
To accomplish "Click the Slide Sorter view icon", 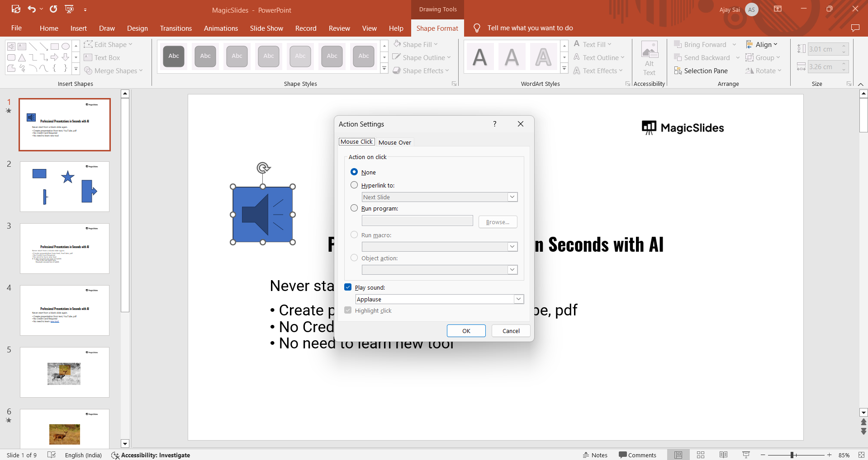I will point(701,455).
